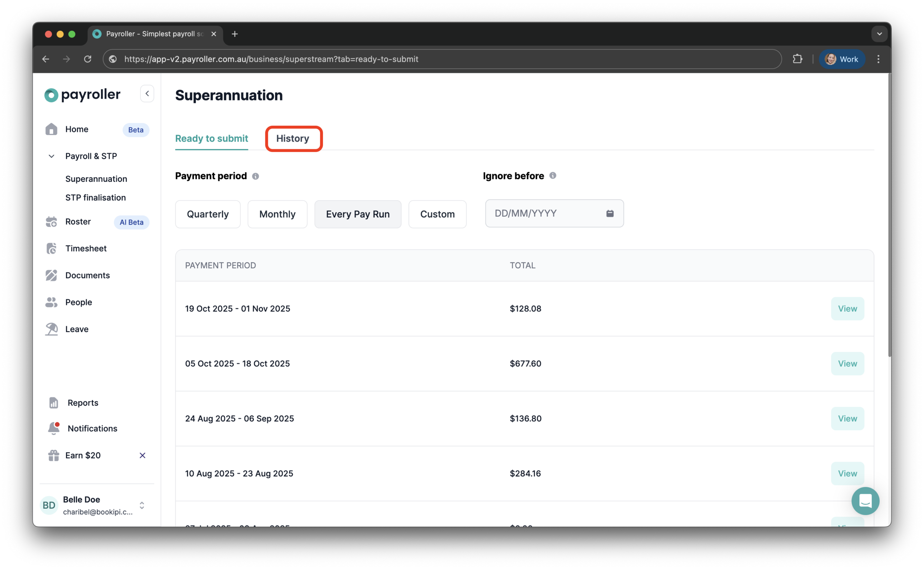
Task: Choose the Custom payment period option
Action: [437, 214]
